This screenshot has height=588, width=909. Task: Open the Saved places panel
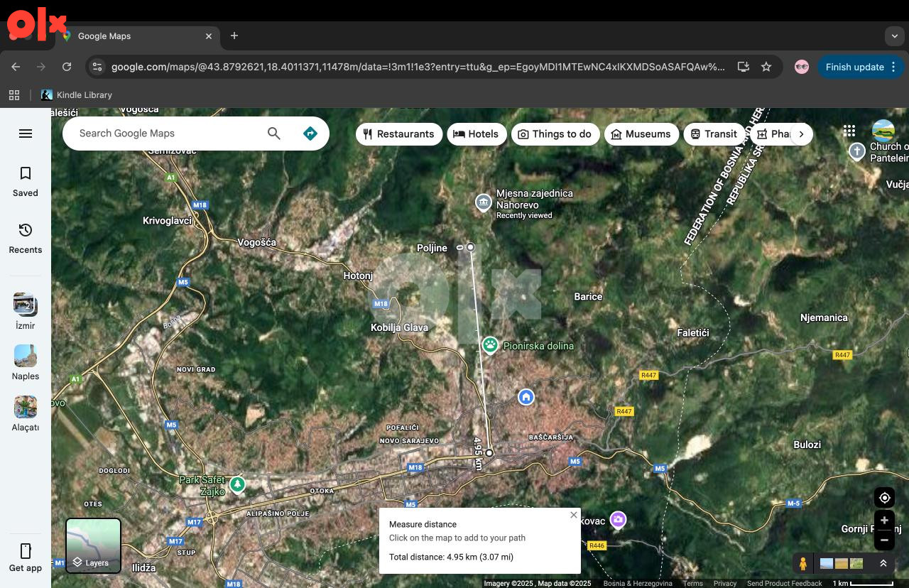pos(26,182)
